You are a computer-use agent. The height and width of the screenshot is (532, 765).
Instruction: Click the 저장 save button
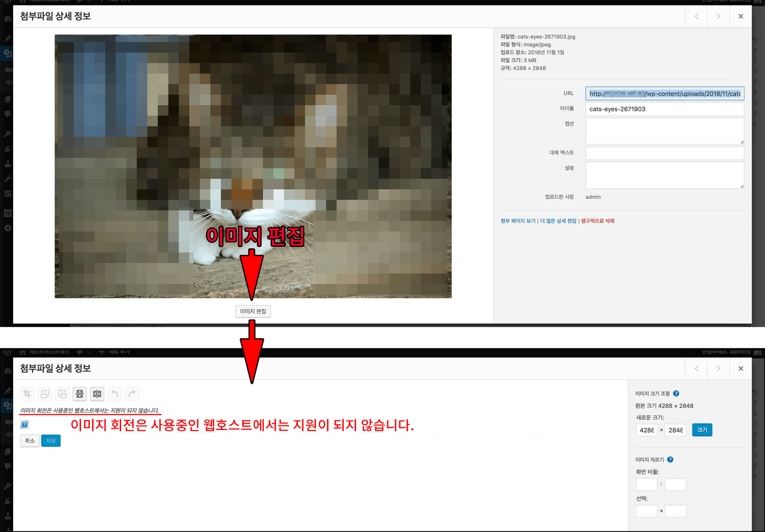51,440
